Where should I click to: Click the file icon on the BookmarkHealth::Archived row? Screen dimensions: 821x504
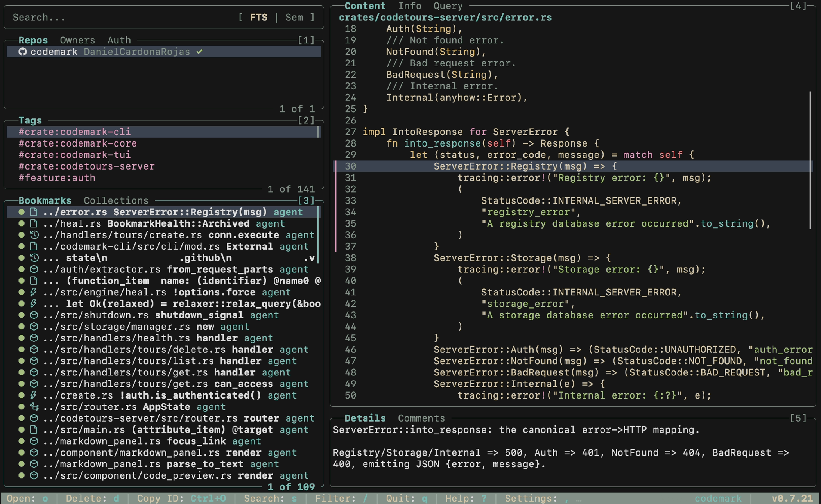click(34, 223)
